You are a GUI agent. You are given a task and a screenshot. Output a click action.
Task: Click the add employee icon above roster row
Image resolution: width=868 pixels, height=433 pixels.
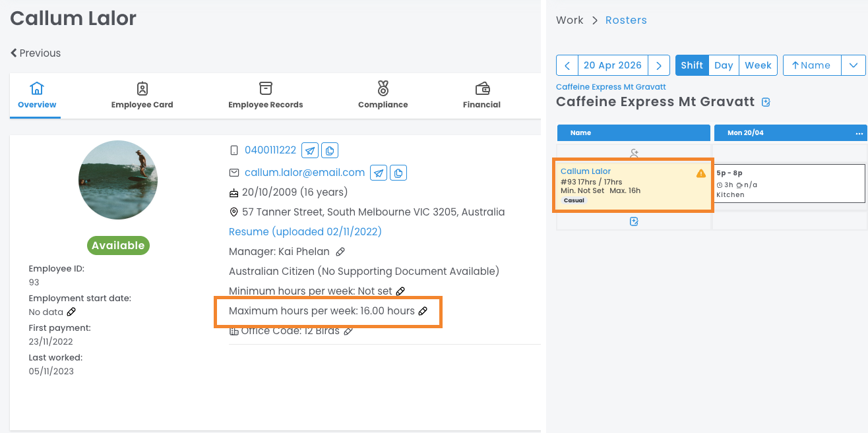[x=634, y=153]
